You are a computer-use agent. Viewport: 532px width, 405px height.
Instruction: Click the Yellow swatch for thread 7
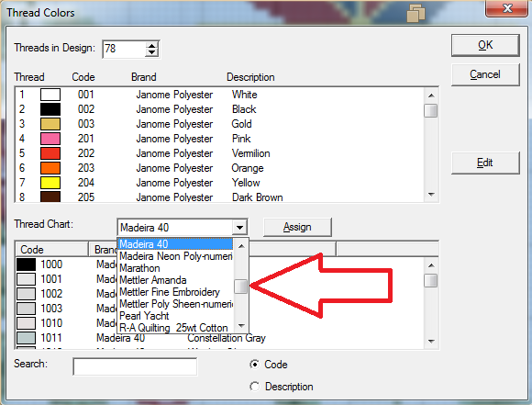(50, 183)
